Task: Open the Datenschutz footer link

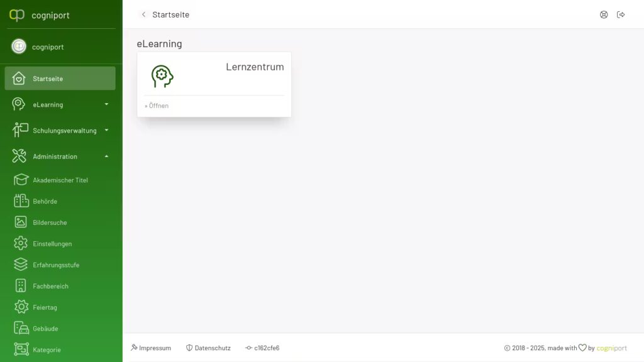Action: (x=208, y=348)
